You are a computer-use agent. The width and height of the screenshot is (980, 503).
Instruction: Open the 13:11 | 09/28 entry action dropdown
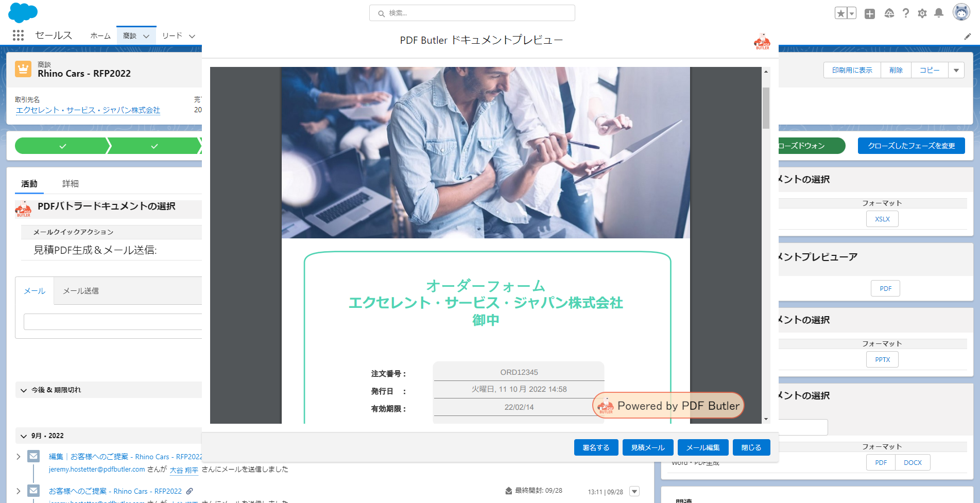coord(634,492)
